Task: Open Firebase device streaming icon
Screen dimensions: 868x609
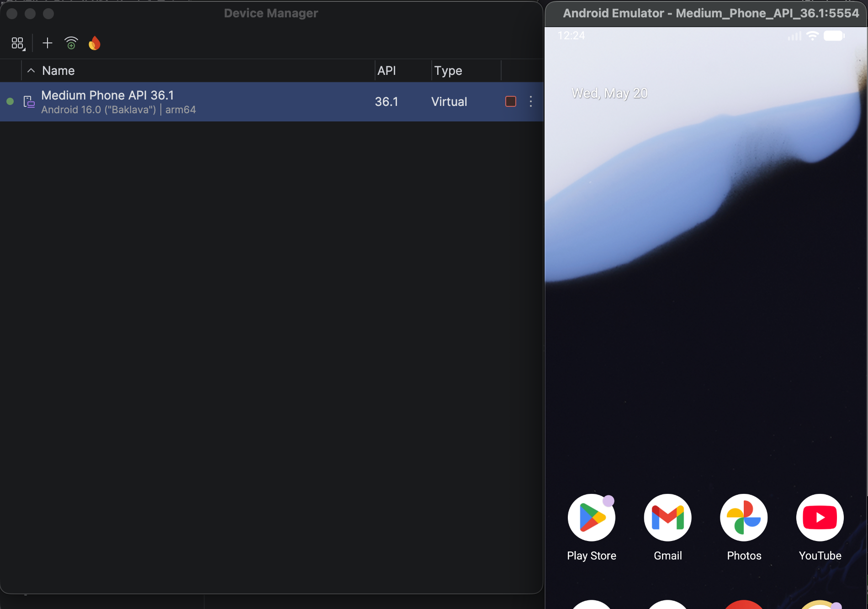Action: coord(95,43)
